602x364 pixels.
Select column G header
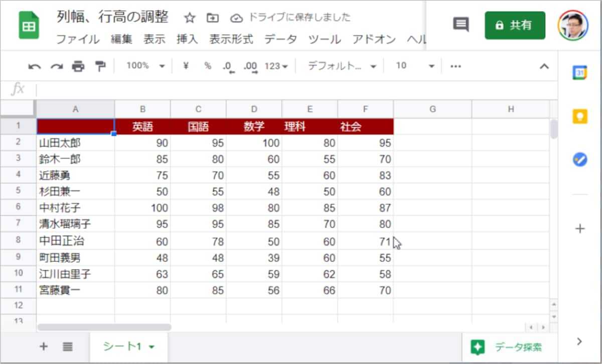432,109
